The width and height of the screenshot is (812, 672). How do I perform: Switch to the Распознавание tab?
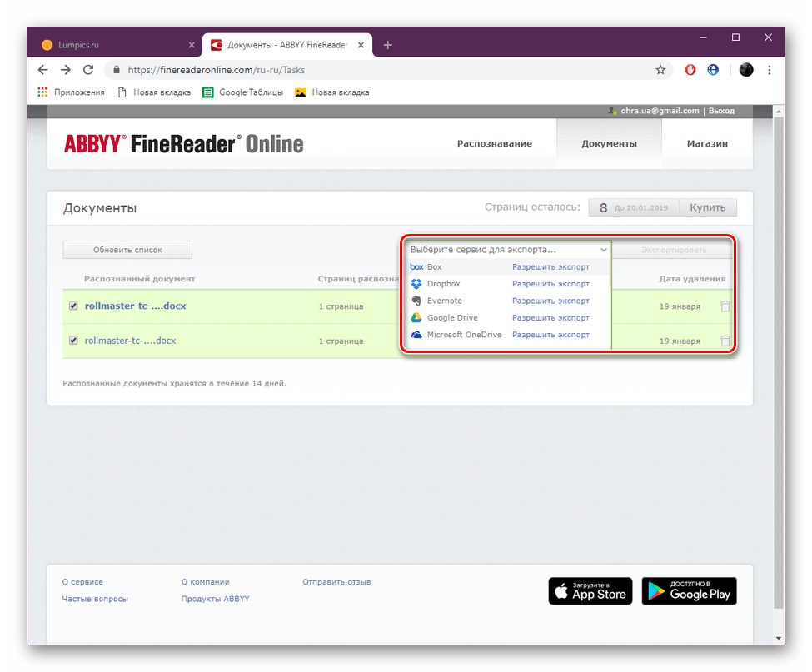(493, 143)
